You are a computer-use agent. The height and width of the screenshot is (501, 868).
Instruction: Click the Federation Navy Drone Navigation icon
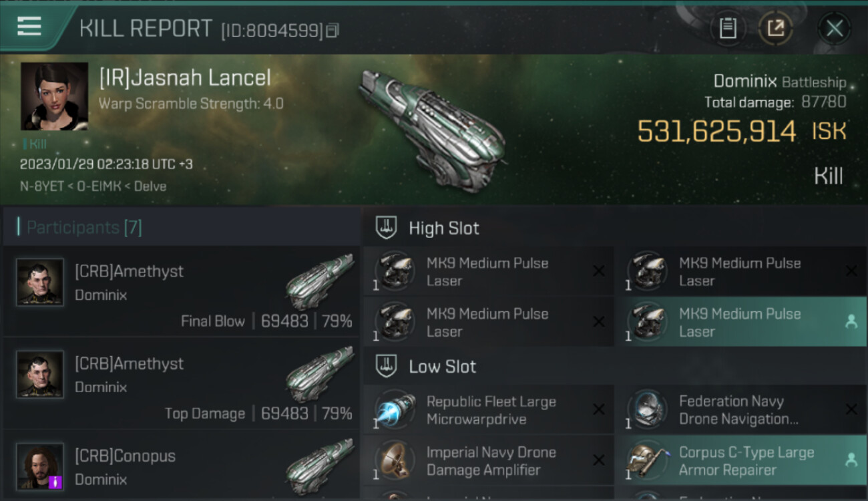pos(647,409)
